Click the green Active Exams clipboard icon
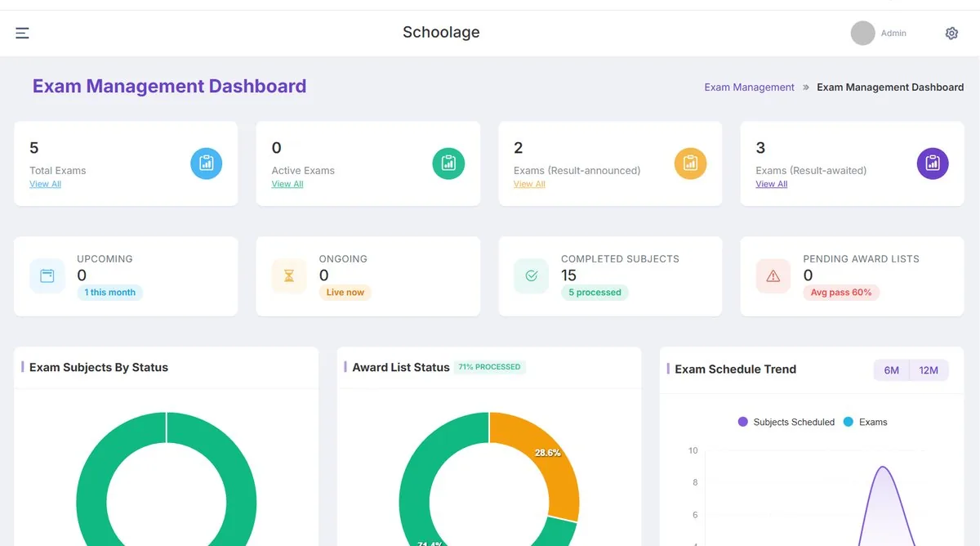980x546 pixels. [448, 163]
